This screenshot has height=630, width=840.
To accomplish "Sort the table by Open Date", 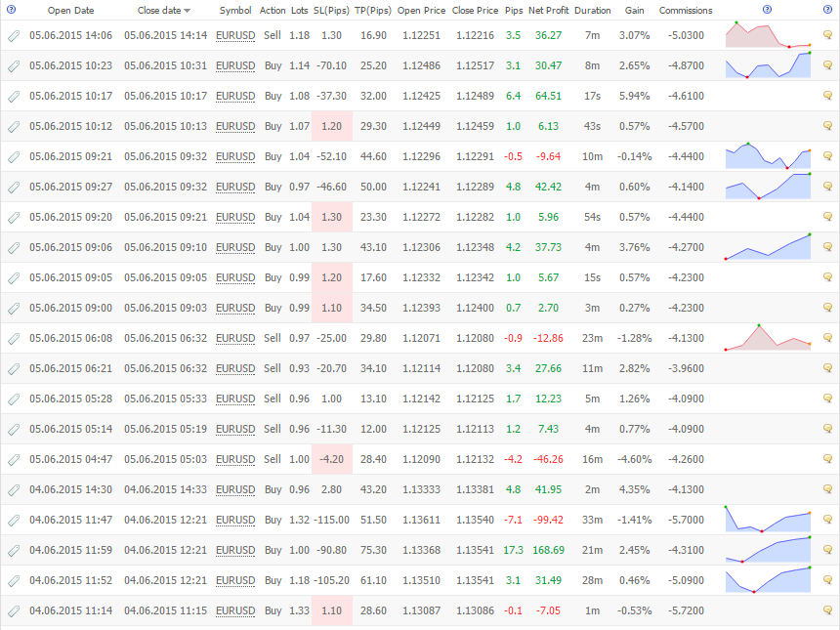I will [x=70, y=10].
